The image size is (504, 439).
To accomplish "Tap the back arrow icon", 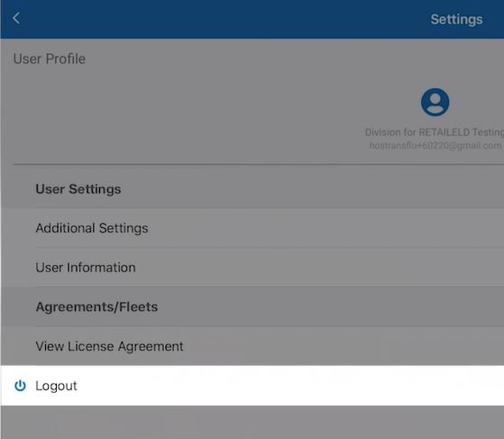I will (16, 18).
